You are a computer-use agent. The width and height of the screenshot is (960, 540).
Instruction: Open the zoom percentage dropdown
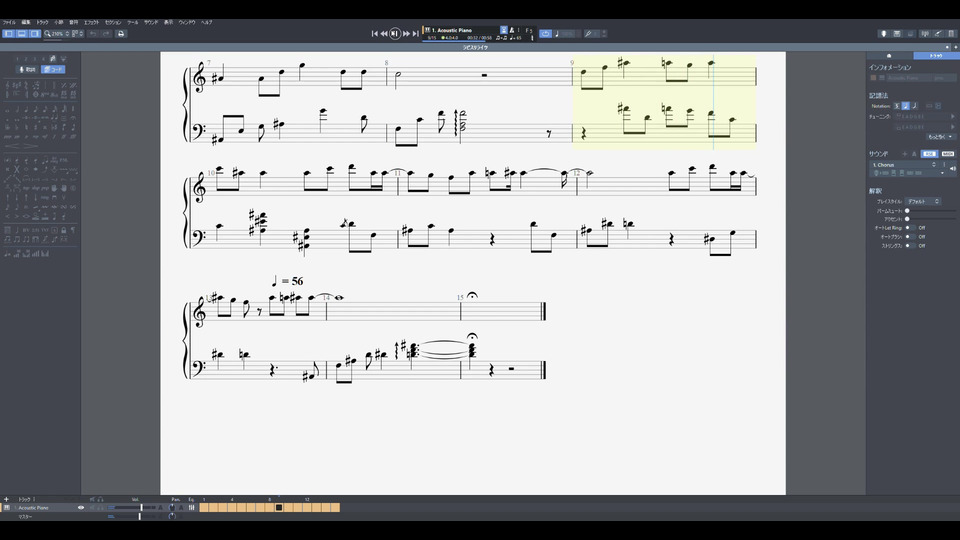(x=56, y=34)
